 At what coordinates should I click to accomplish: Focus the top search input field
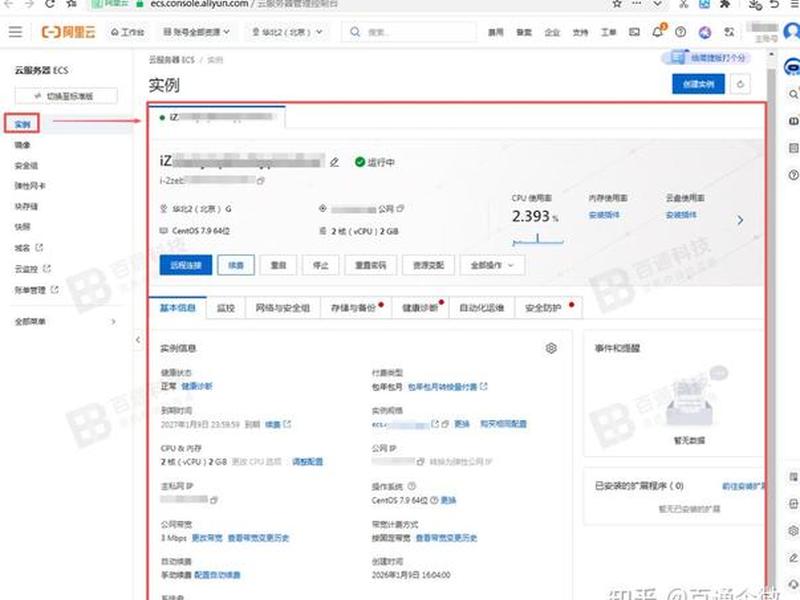(409, 32)
